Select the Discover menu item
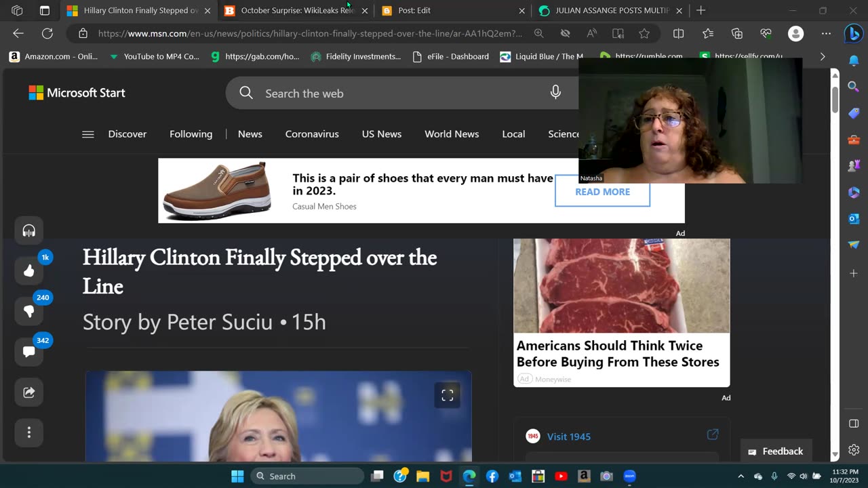 (127, 134)
